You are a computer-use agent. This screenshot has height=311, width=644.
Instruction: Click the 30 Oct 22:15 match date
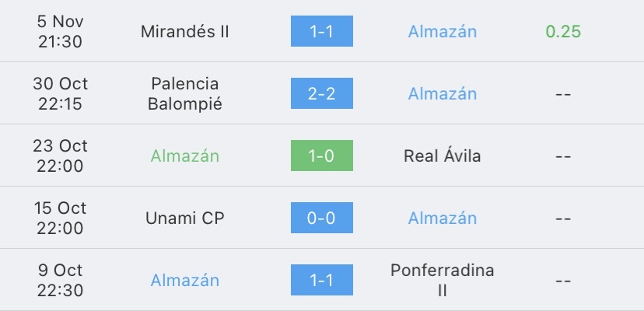62,93
